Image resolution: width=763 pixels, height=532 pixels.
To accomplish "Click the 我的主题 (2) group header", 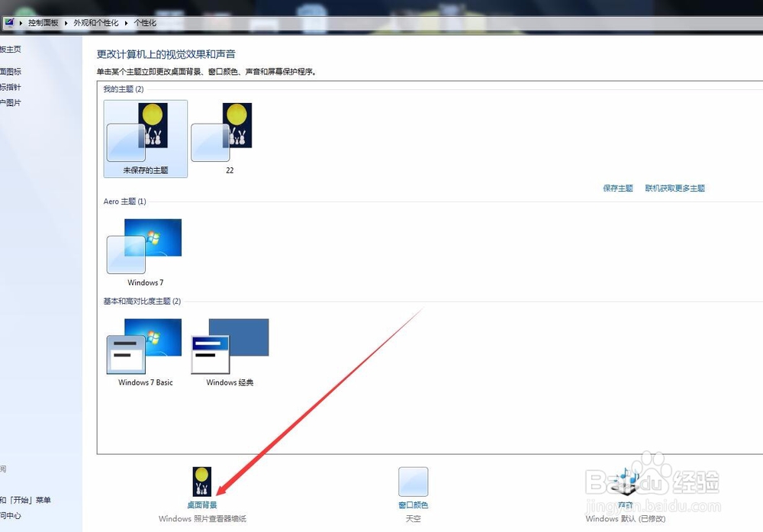I will coord(124,89).
